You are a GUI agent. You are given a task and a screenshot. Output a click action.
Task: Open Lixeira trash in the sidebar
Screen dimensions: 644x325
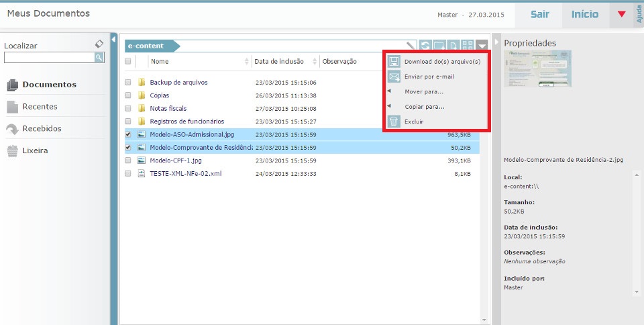pyautogui.click(x=35, y=150)
